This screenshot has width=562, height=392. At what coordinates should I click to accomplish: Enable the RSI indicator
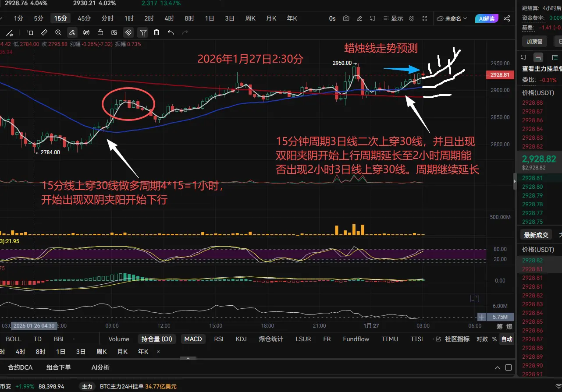(x=219, y=339)
